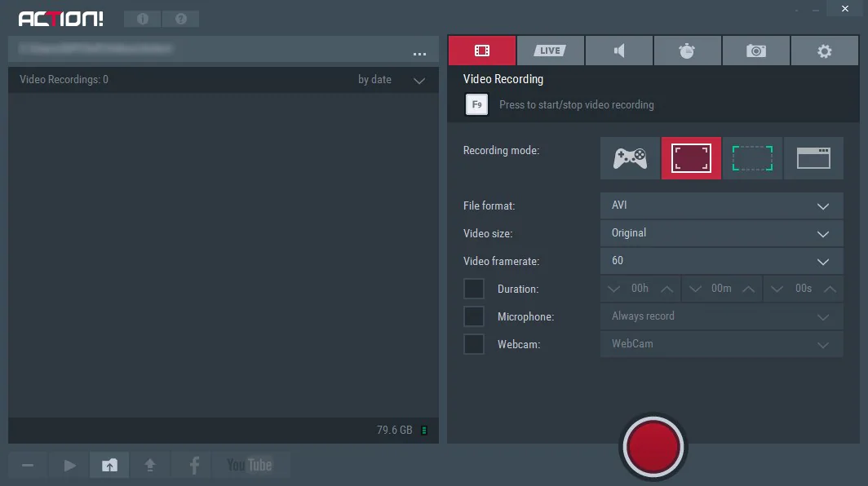868x486 pixels.
Task: Click the Press to start/stop video recording text
Action: click(x=576, y=104)
